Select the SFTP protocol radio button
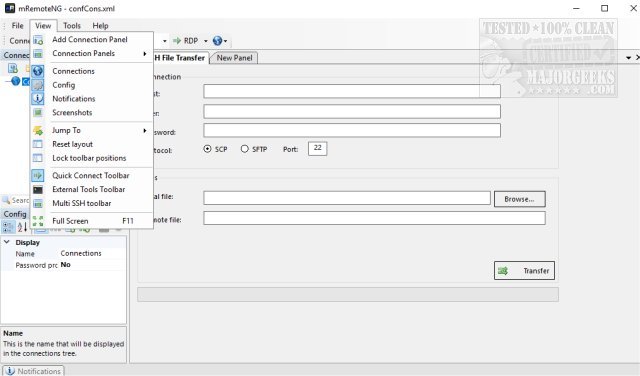 [x=244, y=149]
